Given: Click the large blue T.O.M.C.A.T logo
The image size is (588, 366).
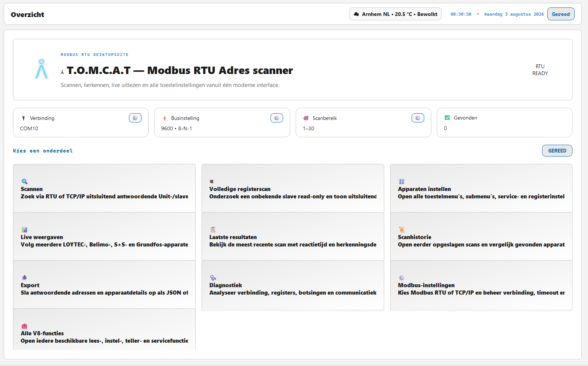Looking at the screenshot, I should [x=41, y=69].
